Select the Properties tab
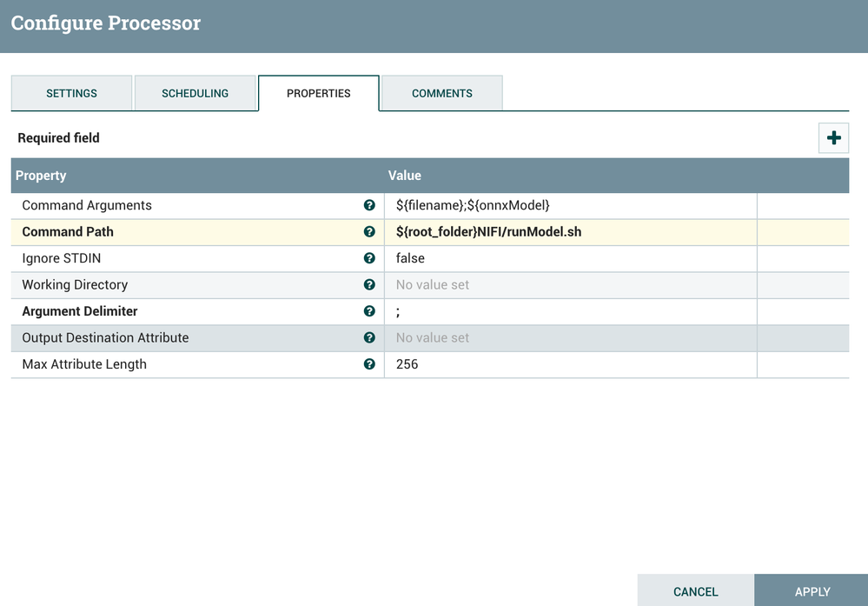Viewport: 868px width, 606px height. point(319,93)
